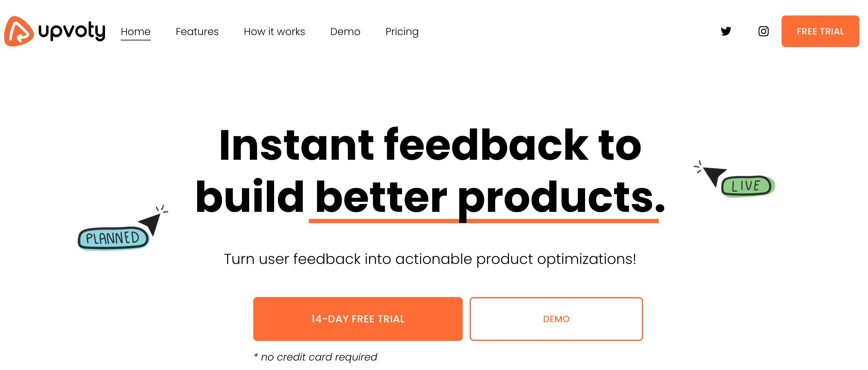The width and height of the screenshot is (868, 370).
Task: Click the FREE TRIAL button top right
Action: point(820,31)
